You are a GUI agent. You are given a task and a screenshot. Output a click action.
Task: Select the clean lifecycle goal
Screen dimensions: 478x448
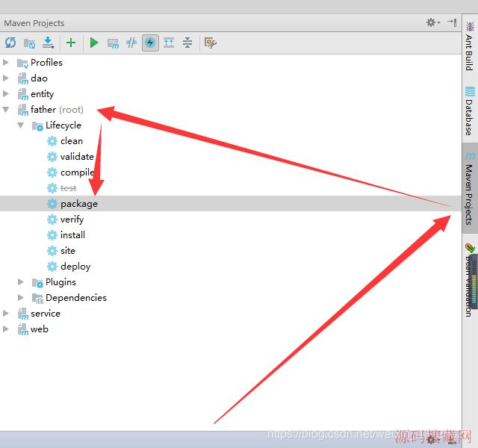(x=72, y=141)
